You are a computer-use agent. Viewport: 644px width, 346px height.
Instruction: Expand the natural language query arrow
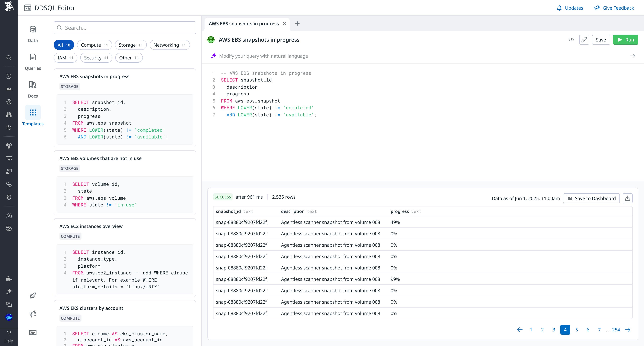[632, 56]
